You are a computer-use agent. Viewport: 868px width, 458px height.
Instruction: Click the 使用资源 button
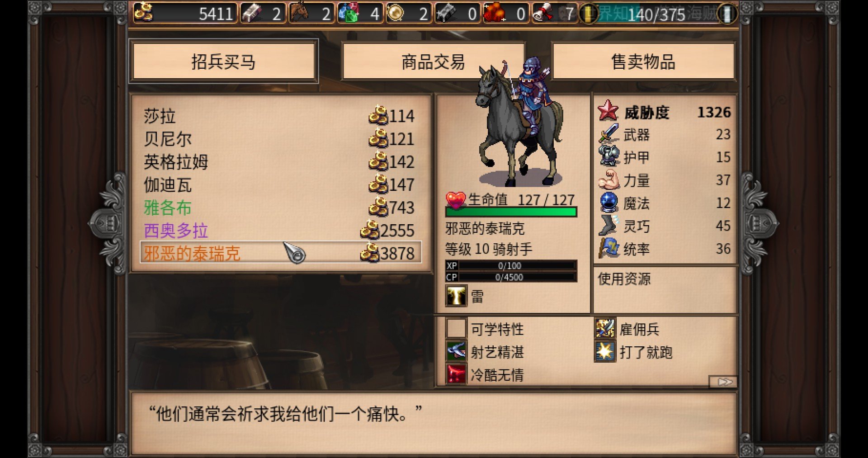(624, 279)
